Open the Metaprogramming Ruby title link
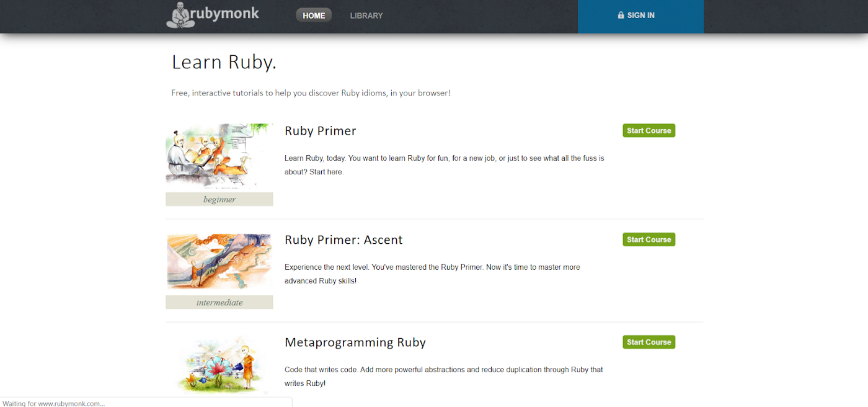Screen dimensions: 868x407 click(x=355, y=342)
